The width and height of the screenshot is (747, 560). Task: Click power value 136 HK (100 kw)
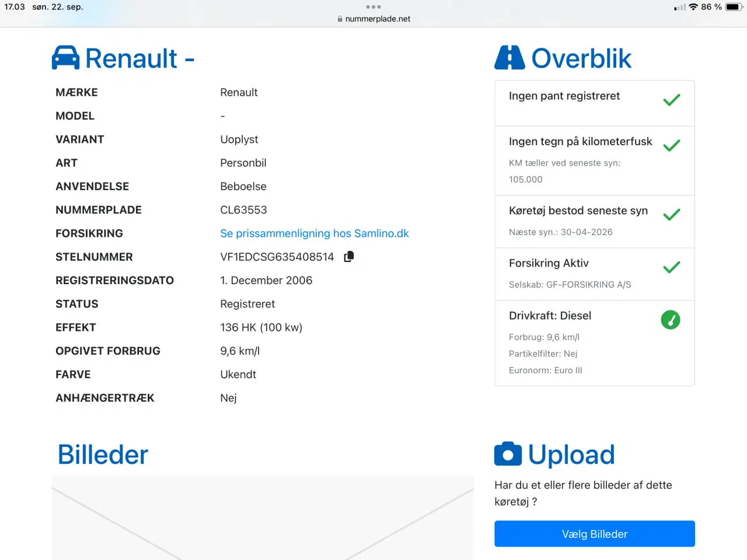[x=261, y=327]
